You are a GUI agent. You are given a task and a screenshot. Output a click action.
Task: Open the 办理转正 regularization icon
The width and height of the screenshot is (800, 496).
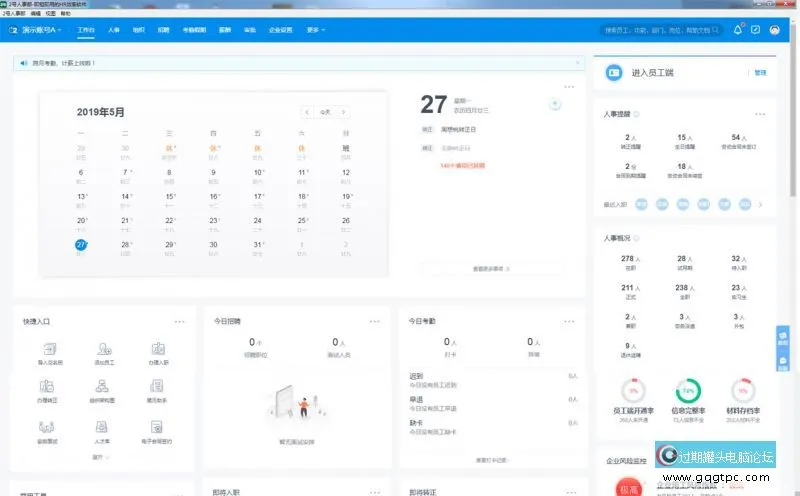click(x=46, y=386)
